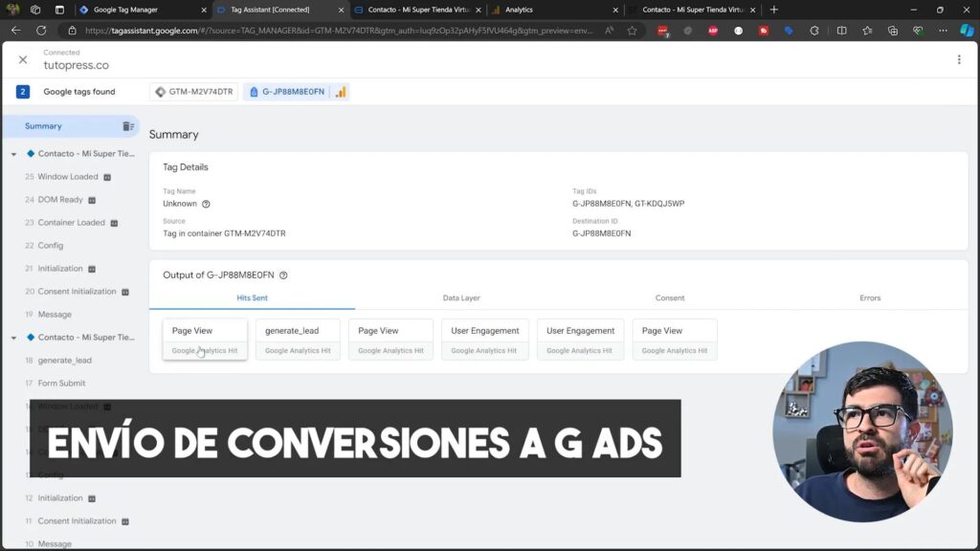
Task: Open the browser extensions puzzle icon
Action: [813, 31]
